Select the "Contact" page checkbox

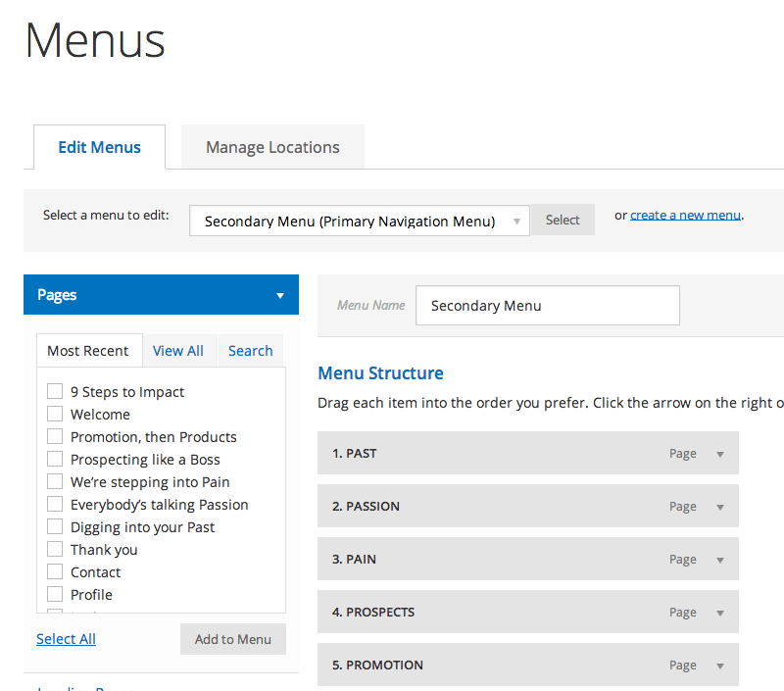click(55, 571)
